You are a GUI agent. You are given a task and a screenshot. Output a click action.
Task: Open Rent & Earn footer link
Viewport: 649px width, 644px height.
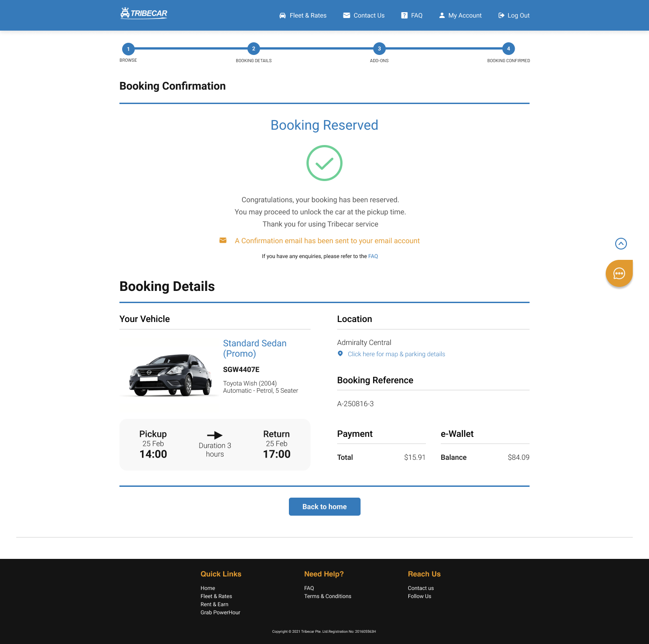215,604
